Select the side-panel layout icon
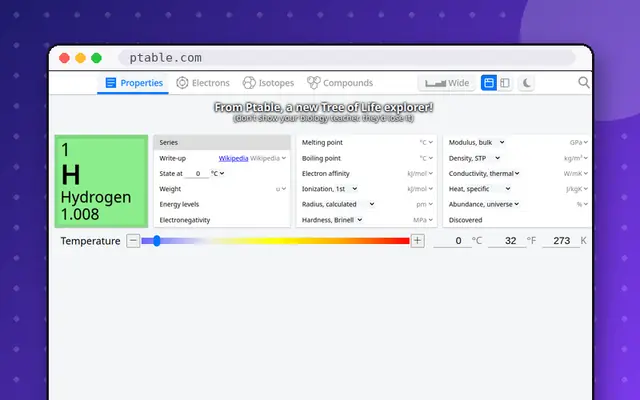 tap(504, 83)
